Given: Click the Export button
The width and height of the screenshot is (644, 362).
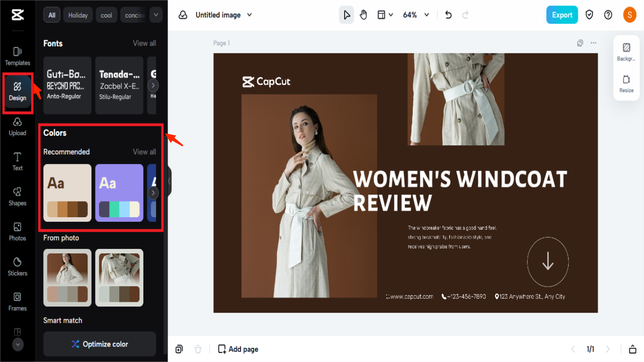Looking at the screenshot, I should point(562,15).
